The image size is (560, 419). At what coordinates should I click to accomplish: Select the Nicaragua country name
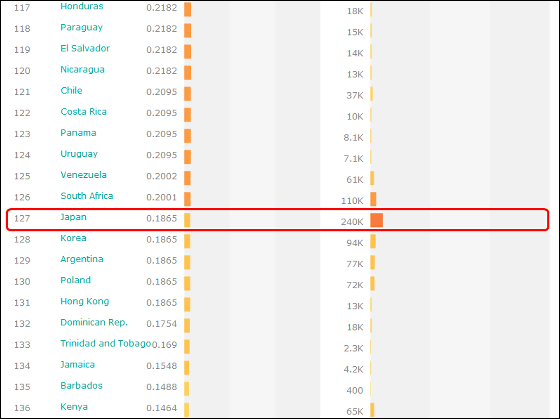click(x=82, y=69)
